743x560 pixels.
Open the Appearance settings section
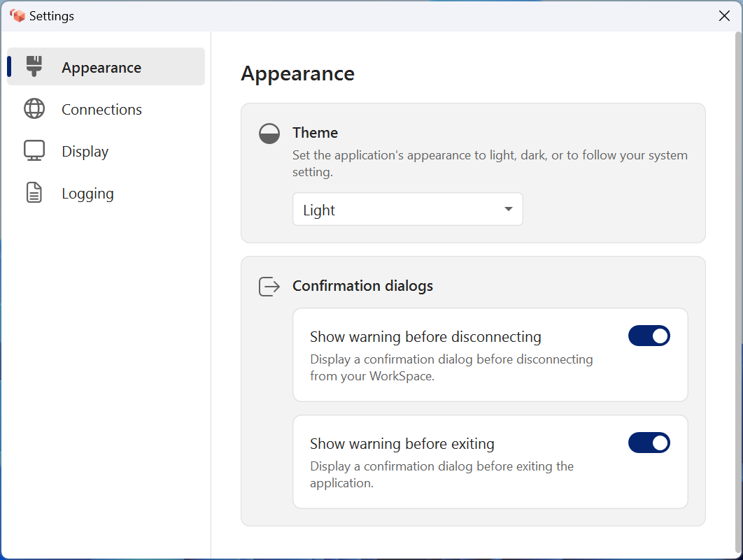click(106, 66)
